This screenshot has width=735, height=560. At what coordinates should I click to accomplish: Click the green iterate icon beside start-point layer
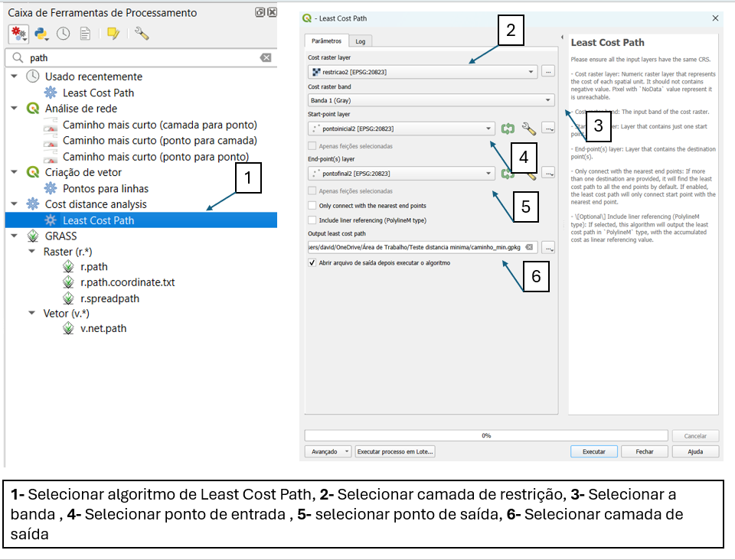point(508,128)
